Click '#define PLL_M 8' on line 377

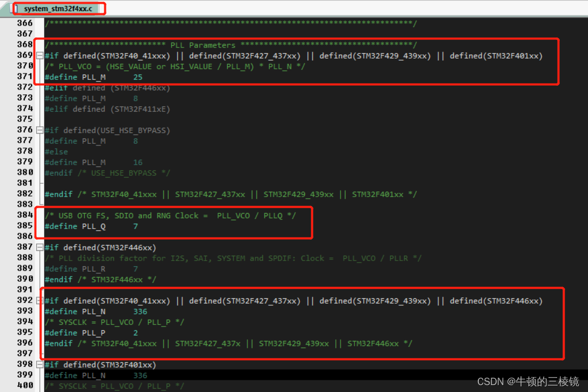coord(91,141)
